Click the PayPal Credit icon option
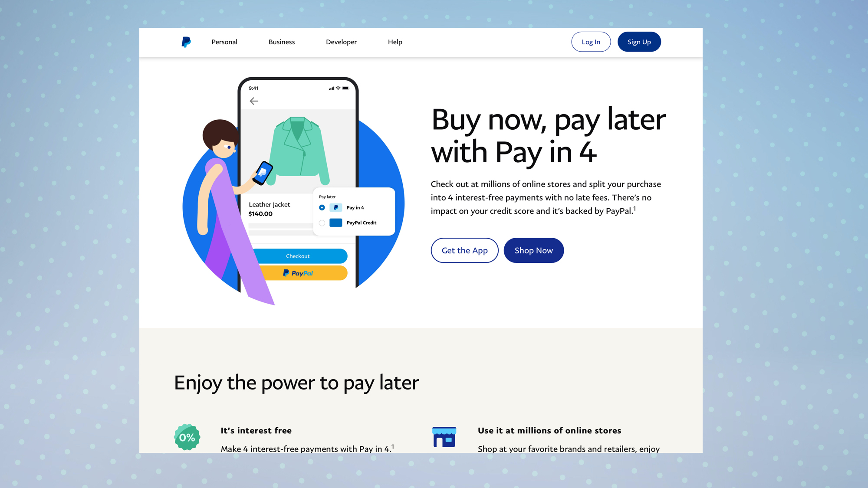Screen dimensions: 868x488 click(x=335, y=221)
